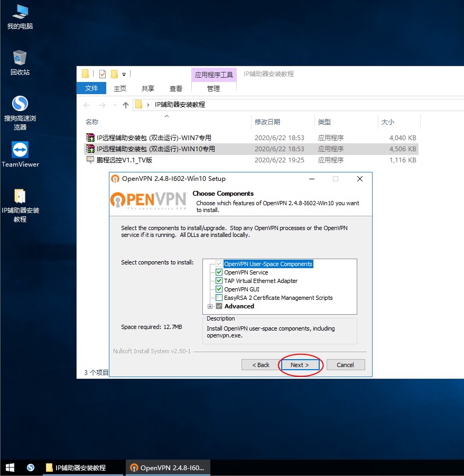Screen dimensions: 464x476
Task: Minimize the OpenVPN Setup dialog
Action: 311,179
